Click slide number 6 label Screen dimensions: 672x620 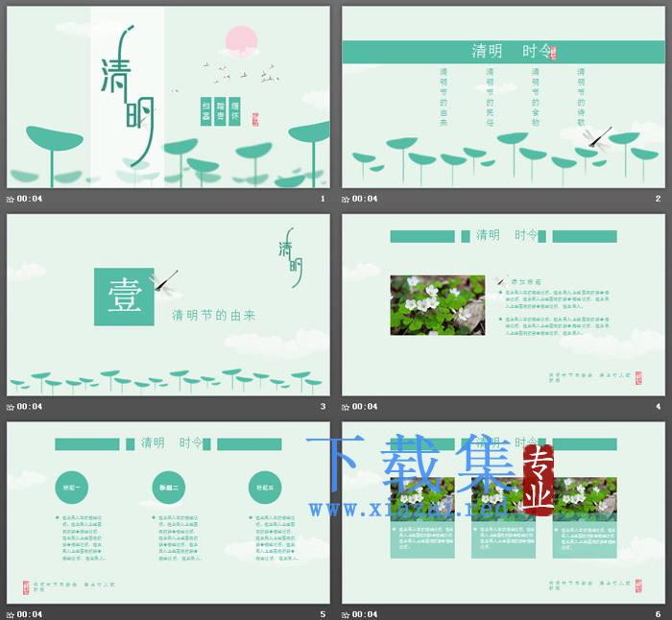tap(658, 614)
